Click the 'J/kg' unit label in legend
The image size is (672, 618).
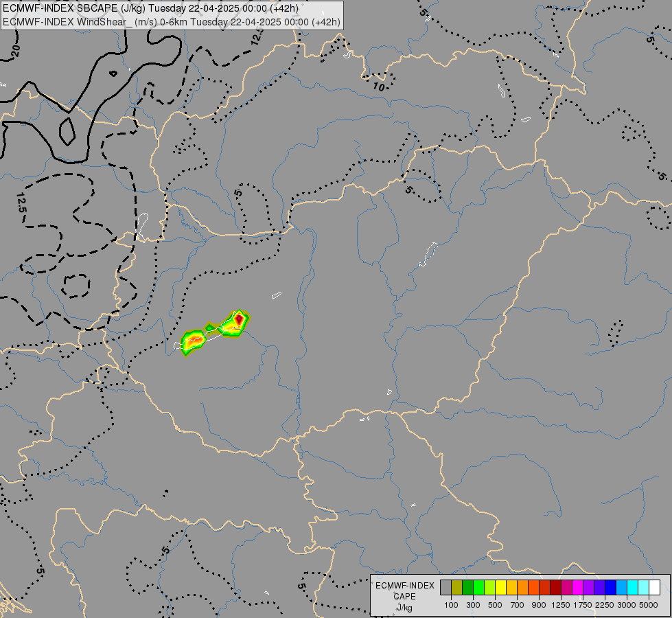[x=404, y=608]
